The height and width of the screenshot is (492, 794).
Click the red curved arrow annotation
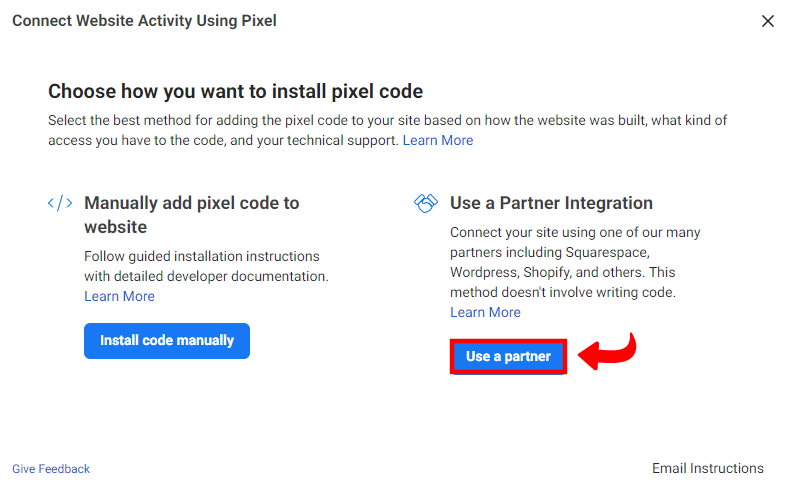pyautogui.click(x=609, y=353)
